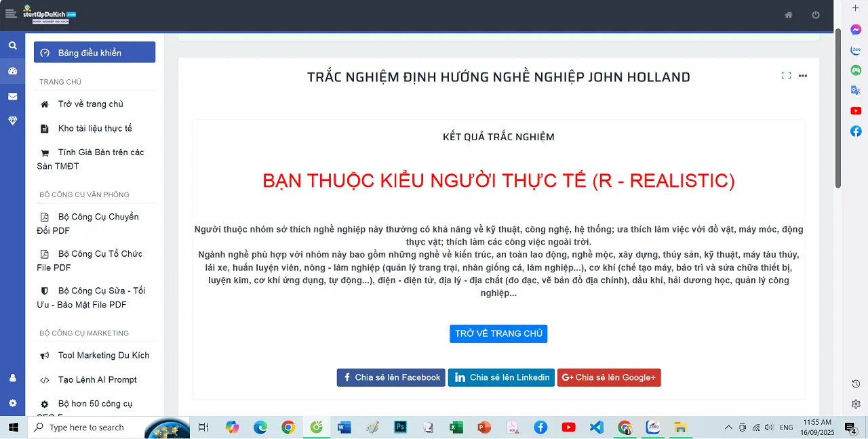This screenshot has height=439, width=868.
Task: Click the TRỞ VỀ TRANG CHỦ button
Action: tap(498, 334)
